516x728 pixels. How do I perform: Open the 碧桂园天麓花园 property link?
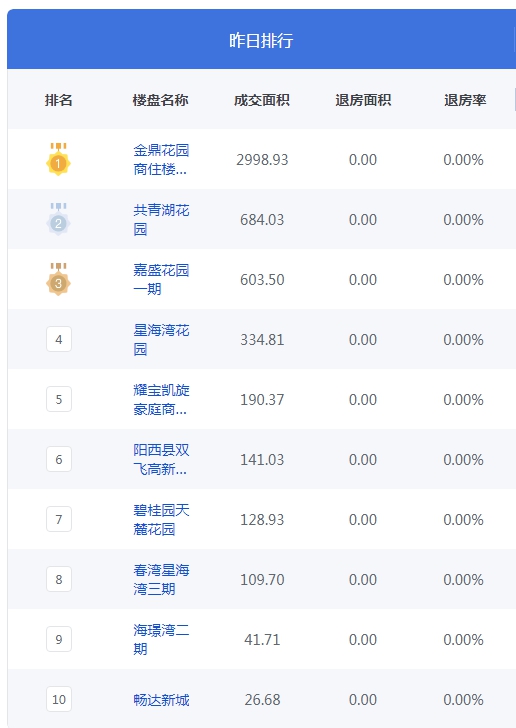pyautogui.click(x=161, y=519)
